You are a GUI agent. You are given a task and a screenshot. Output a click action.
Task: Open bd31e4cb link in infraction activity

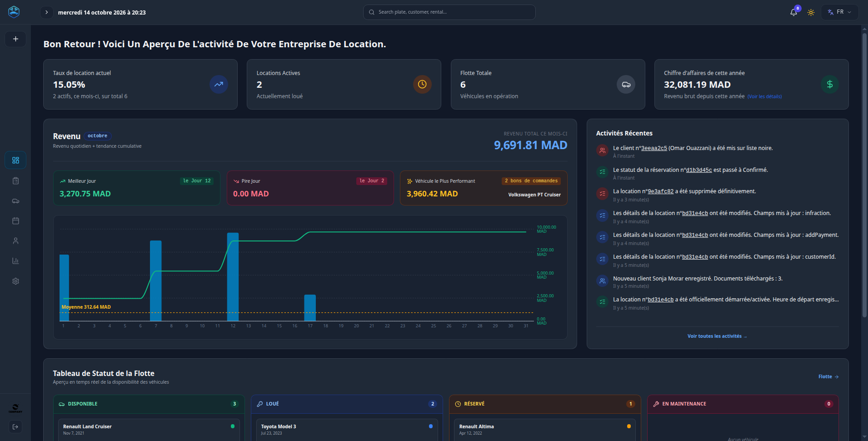click(x=695, y=213)
